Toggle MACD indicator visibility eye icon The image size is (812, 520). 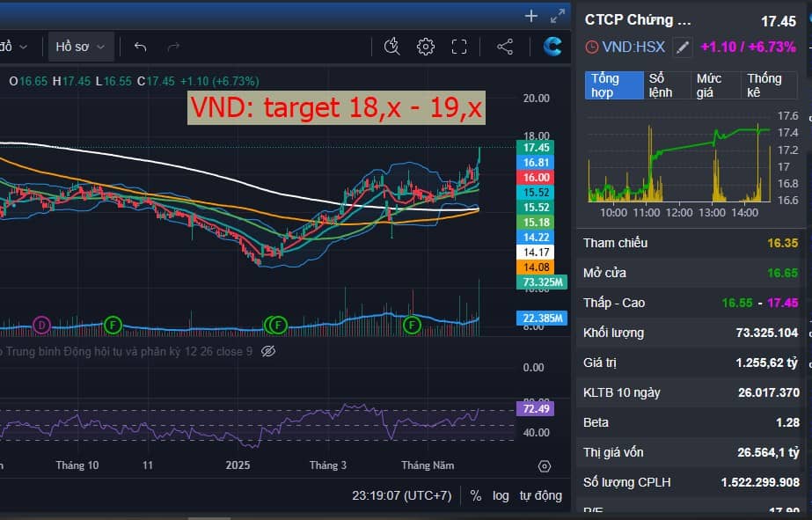pos(268,352)
